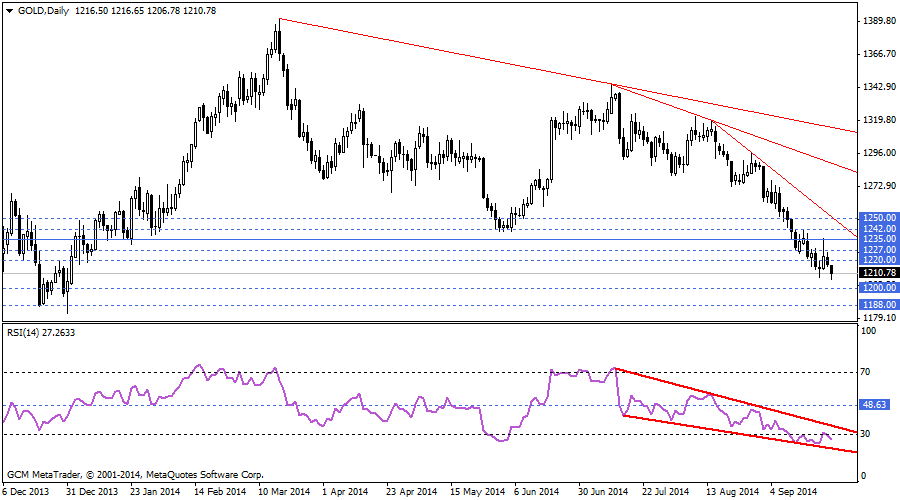This screenshot has height=500, width=900.
Task: Select the 1179.00 bottom price axis value
Action: [x=877, y=319]
